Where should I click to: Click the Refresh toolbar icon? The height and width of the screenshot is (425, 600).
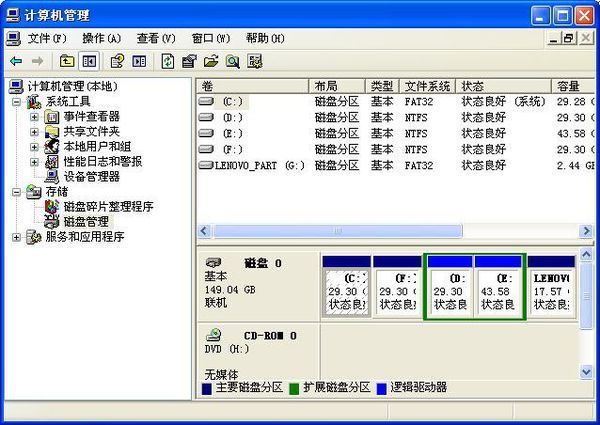[x=167, y=61]
